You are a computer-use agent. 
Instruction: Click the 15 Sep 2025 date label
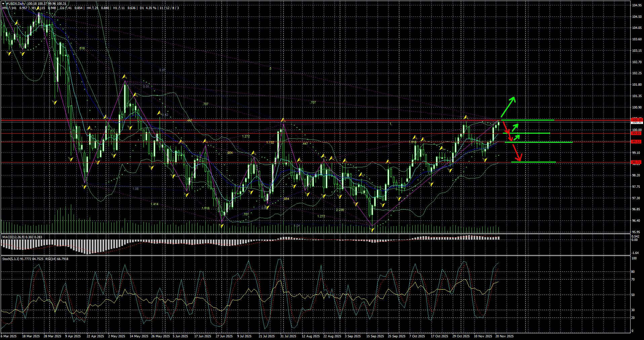tap(375, 336)
